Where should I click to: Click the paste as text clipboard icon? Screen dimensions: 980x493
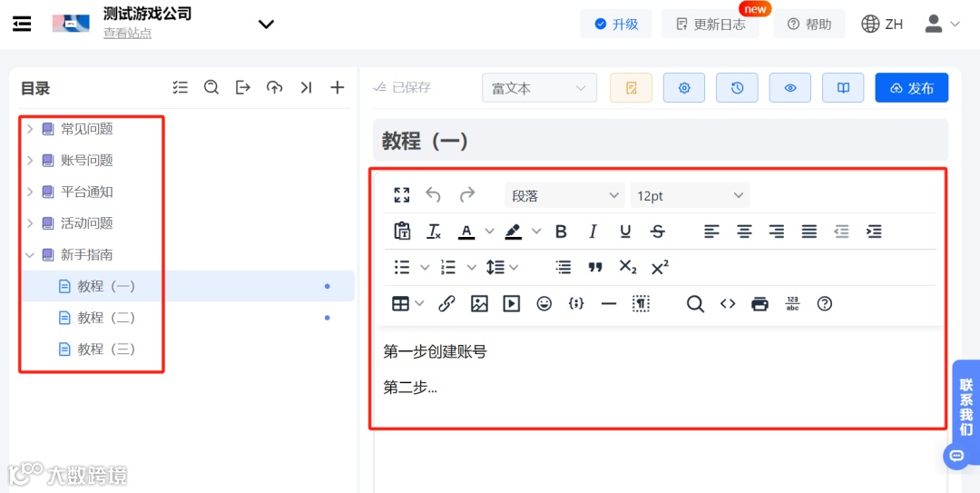(402, 232)
